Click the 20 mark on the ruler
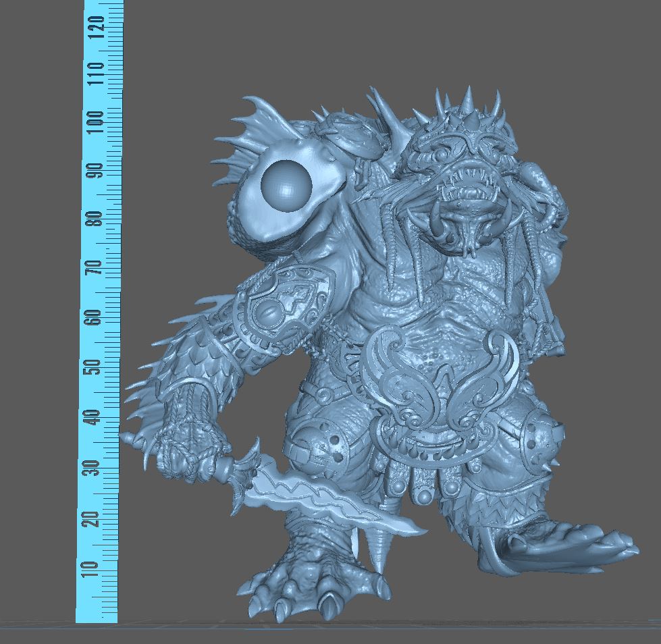The height and width of the screenshot is (644, 661). pos(99,518)
